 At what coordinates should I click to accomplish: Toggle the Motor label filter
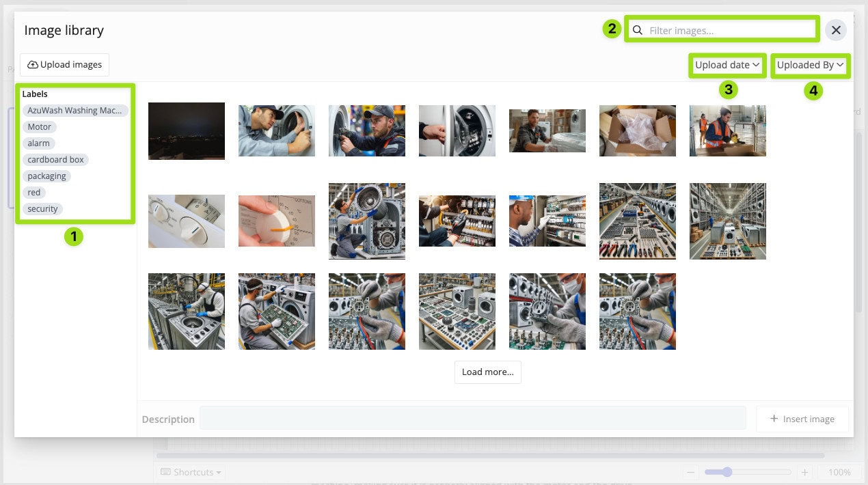(x=40, y=126)
